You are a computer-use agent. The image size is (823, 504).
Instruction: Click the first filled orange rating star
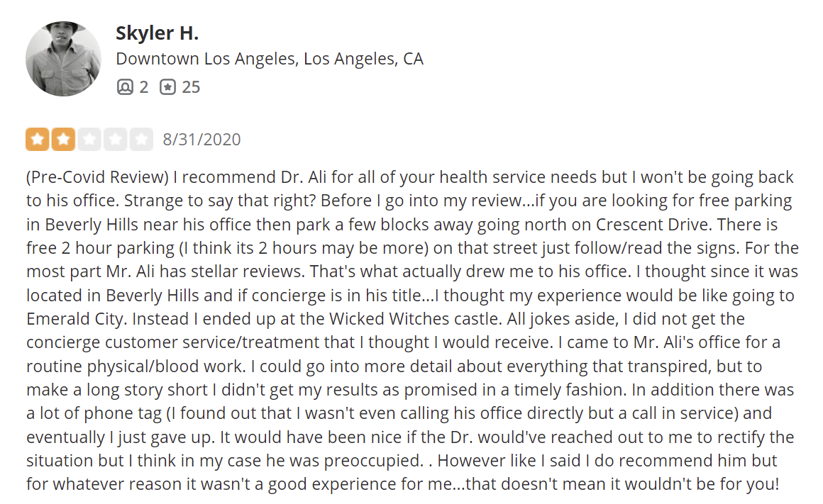pyautogui.click(x=38, y=140)
